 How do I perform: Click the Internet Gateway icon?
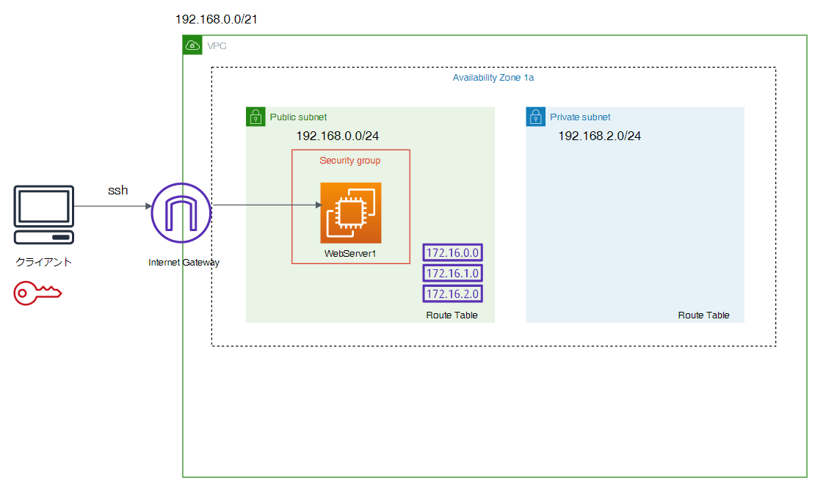click(181, 213)
